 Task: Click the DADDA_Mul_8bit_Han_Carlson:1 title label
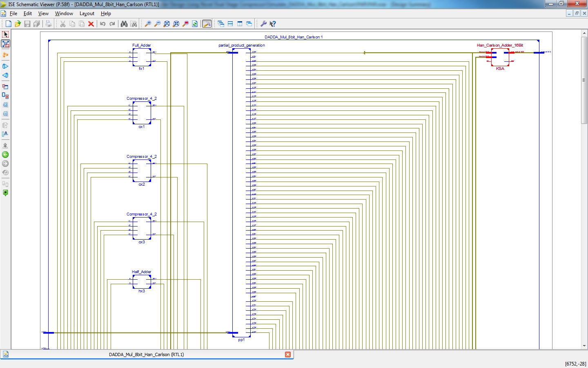click(294, 37)
